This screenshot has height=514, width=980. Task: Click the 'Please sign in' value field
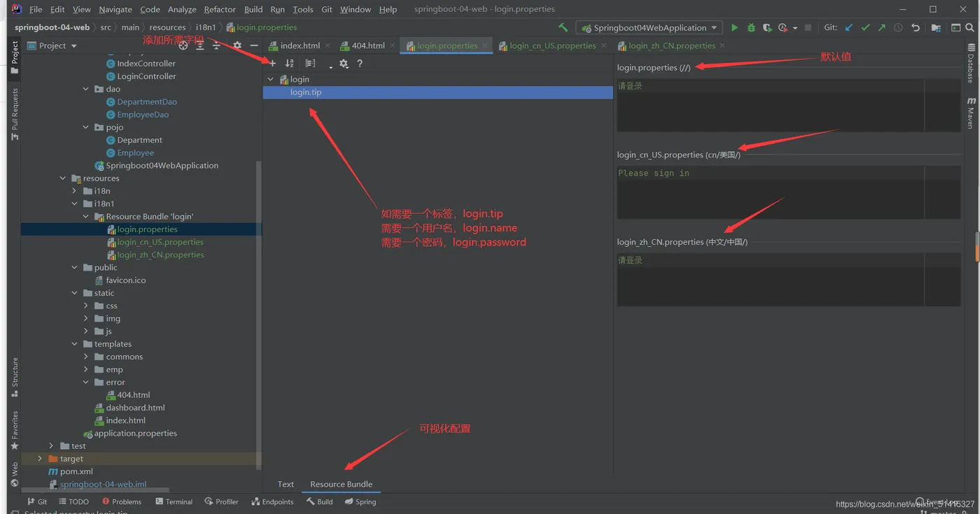pos(788,192)
